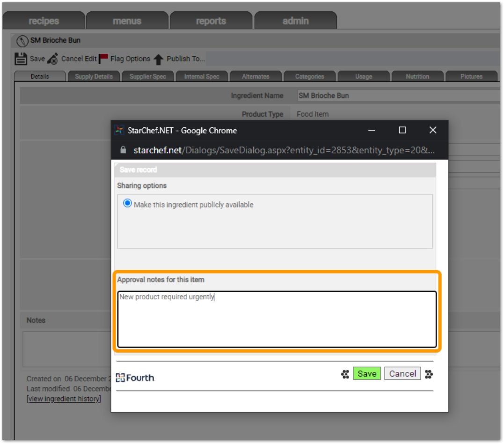The height and width of the screenshot is (444, 504).
Task: Click Save text in the ingredient toolbar
Action: pos(37,59)
